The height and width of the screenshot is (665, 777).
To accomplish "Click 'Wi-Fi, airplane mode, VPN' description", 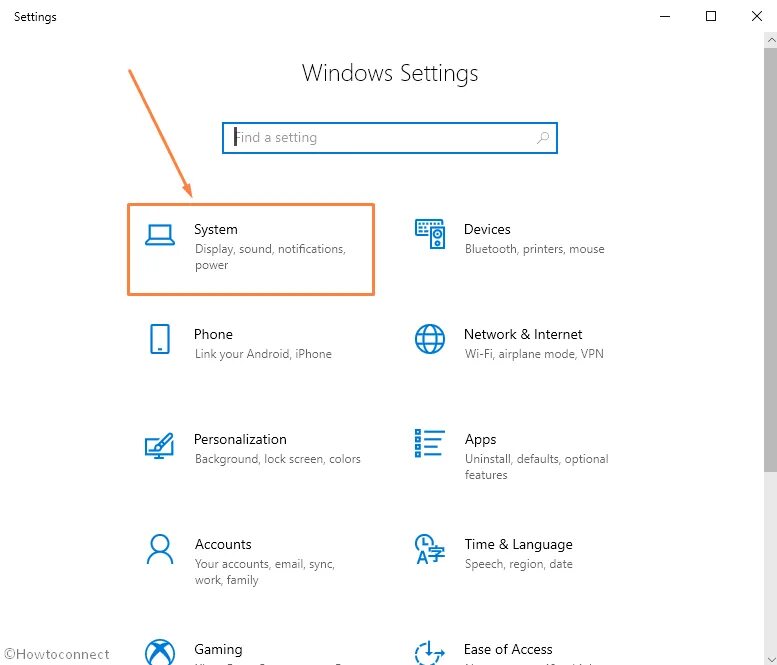I will point(534,354).
